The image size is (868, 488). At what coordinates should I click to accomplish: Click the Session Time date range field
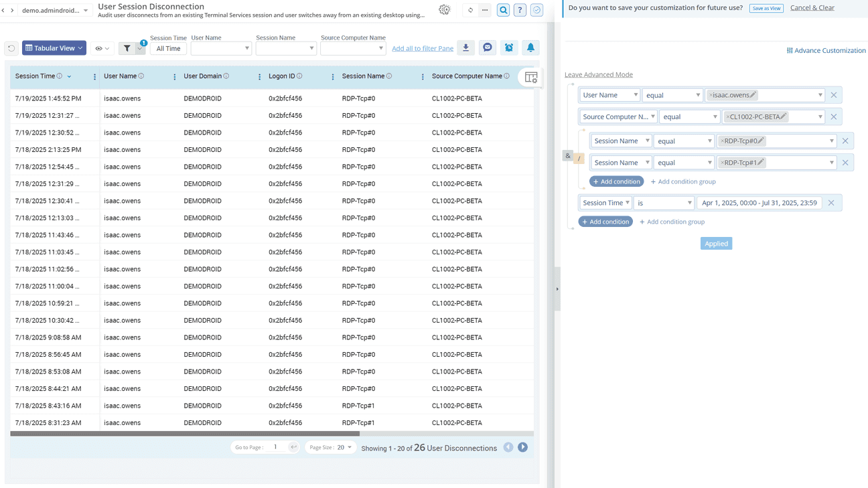[x=759, y=203]
